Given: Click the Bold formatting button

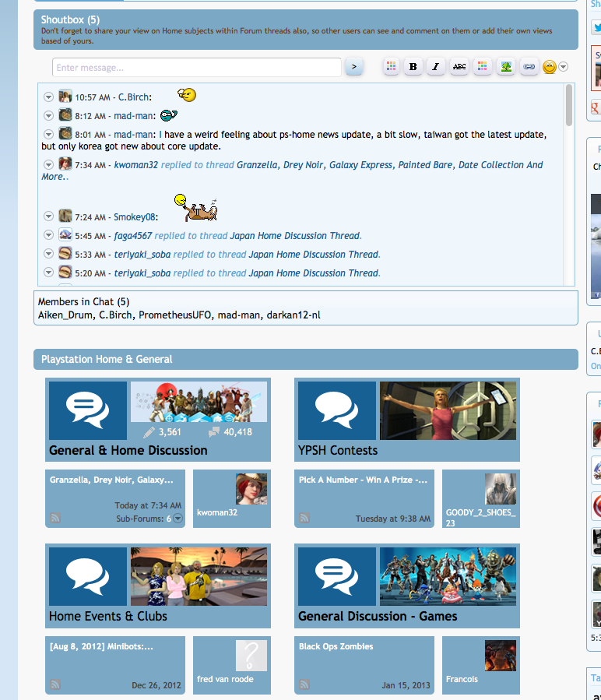Looking at the screenshot, I should point(413,67).
